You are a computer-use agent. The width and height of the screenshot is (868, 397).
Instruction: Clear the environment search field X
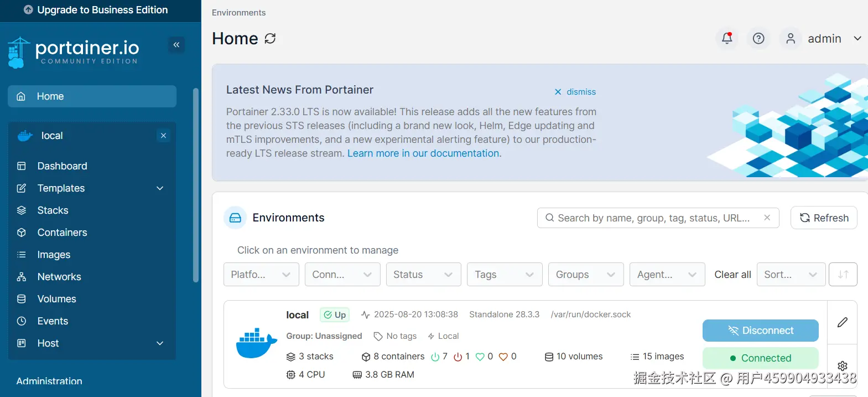767,218
